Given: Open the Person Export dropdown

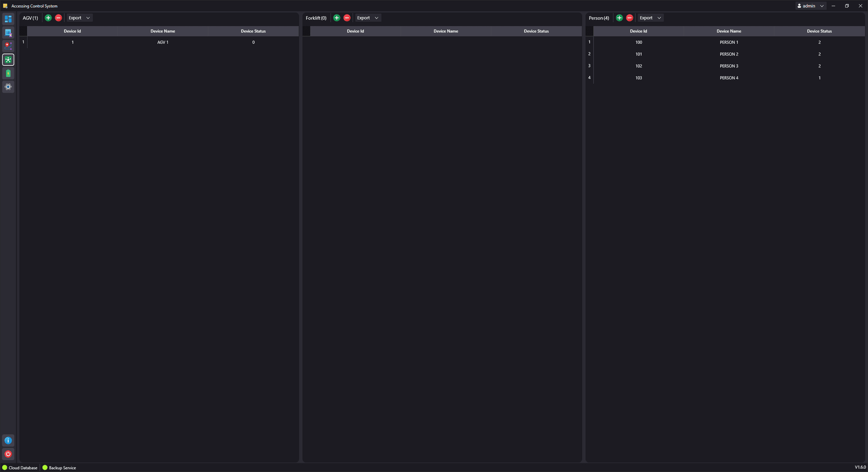Looking at the screenshot, I should tap(650, 18).
